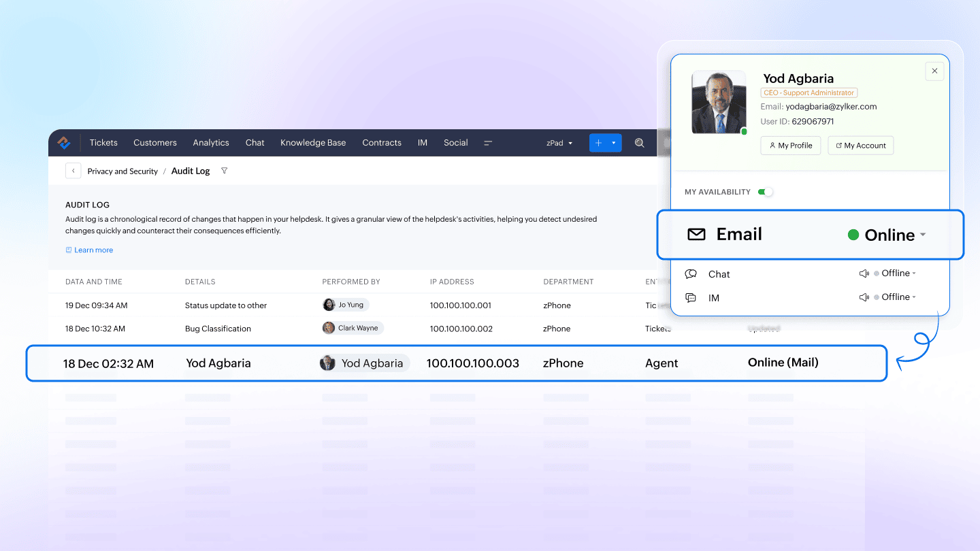Image resolution: width=980 pixels, height=551 pixels.
Task: Click the search magnifier icon
Action: [639, 143]
